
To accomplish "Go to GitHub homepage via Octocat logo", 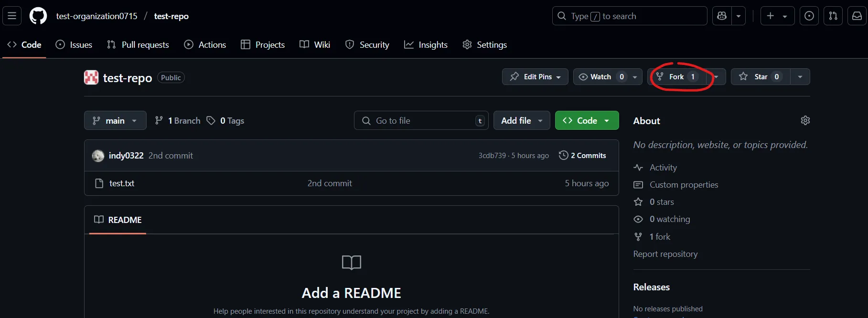I will pyautogui.click(x=38, y=16).
